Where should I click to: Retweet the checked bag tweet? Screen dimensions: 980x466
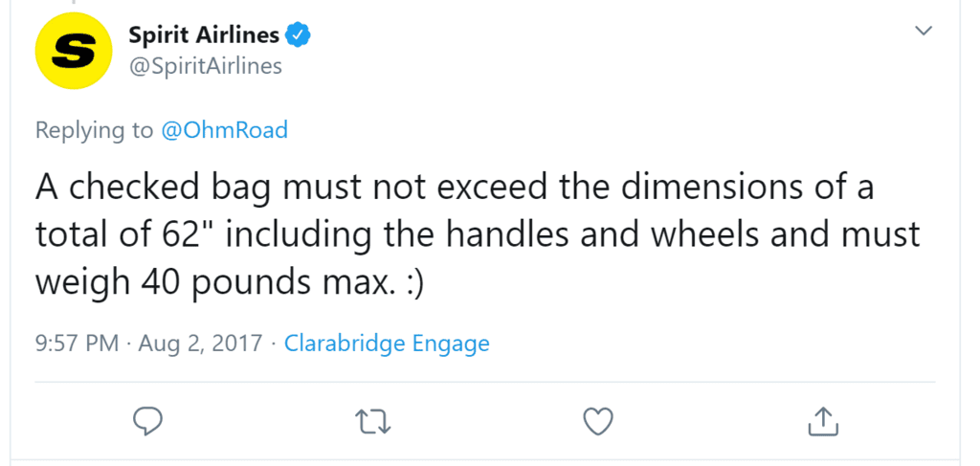pyautogui.click(x=373, y=422)
